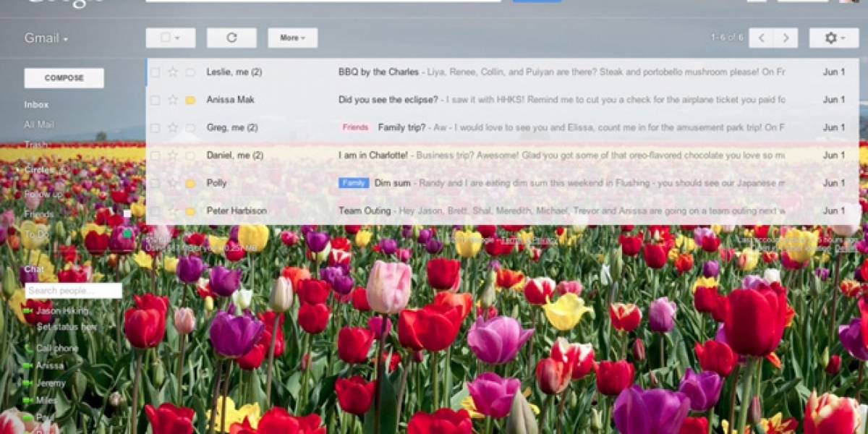Screen dimensions: 868x434
Task: Star the Family trip? email from Greg
Action: [x=172, y=127]
